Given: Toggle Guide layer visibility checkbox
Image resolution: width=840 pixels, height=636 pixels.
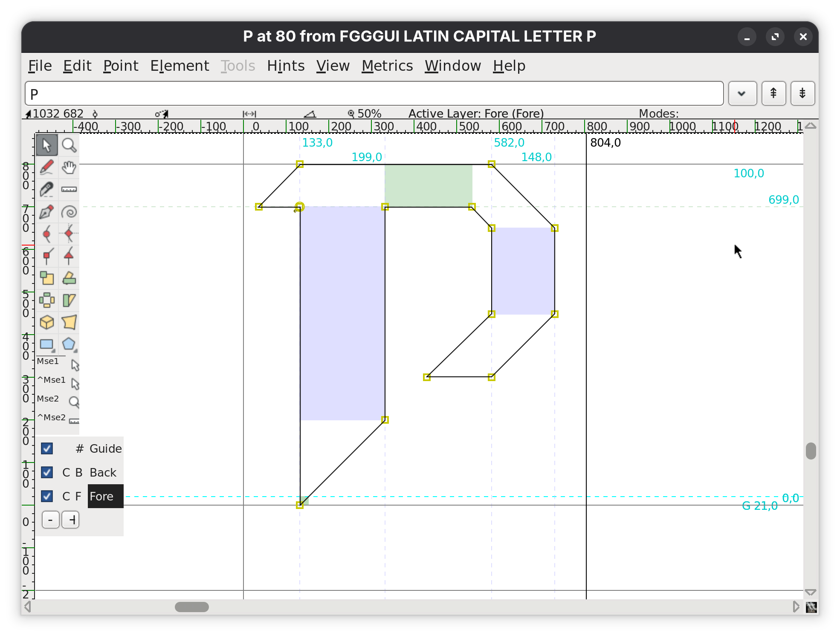Looking at the screenshot, I should pyautogui.click(x=47, y=448).
